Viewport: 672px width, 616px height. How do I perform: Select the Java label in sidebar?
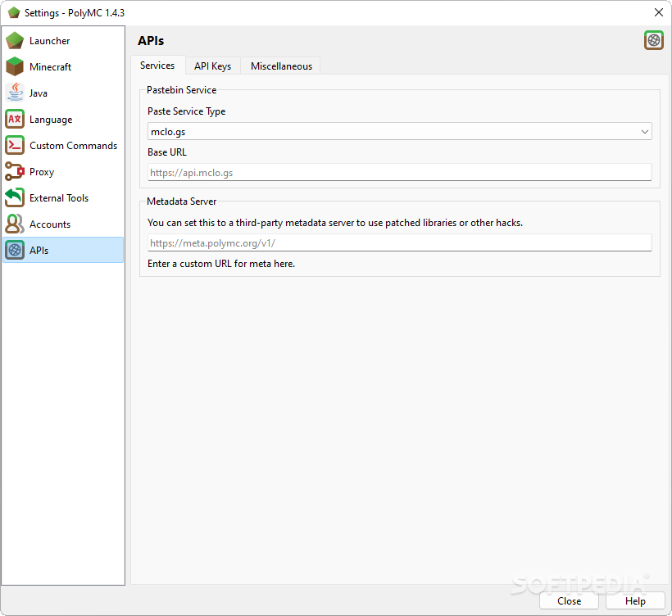[39, 93]
